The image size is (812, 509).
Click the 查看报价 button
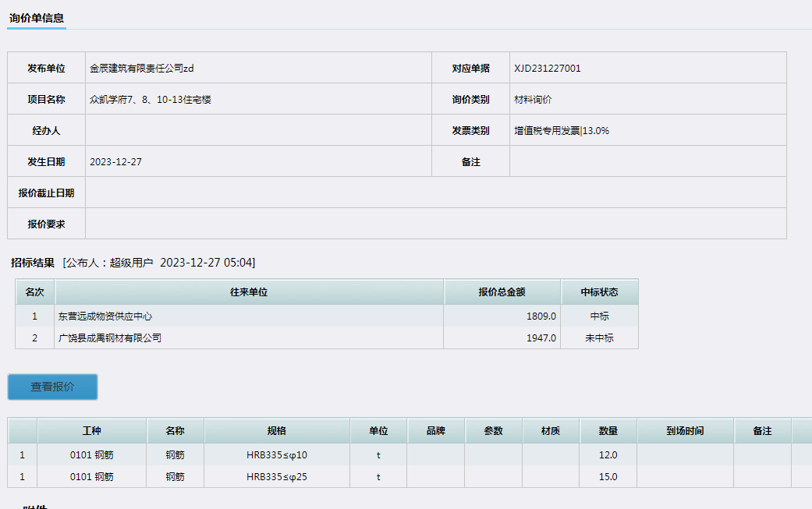[52, 387]
